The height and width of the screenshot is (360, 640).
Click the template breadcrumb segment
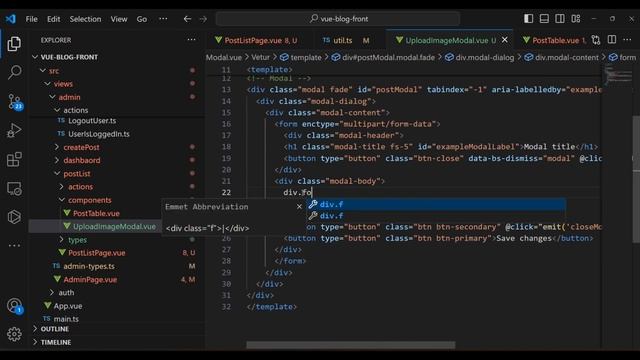[301, 58]
